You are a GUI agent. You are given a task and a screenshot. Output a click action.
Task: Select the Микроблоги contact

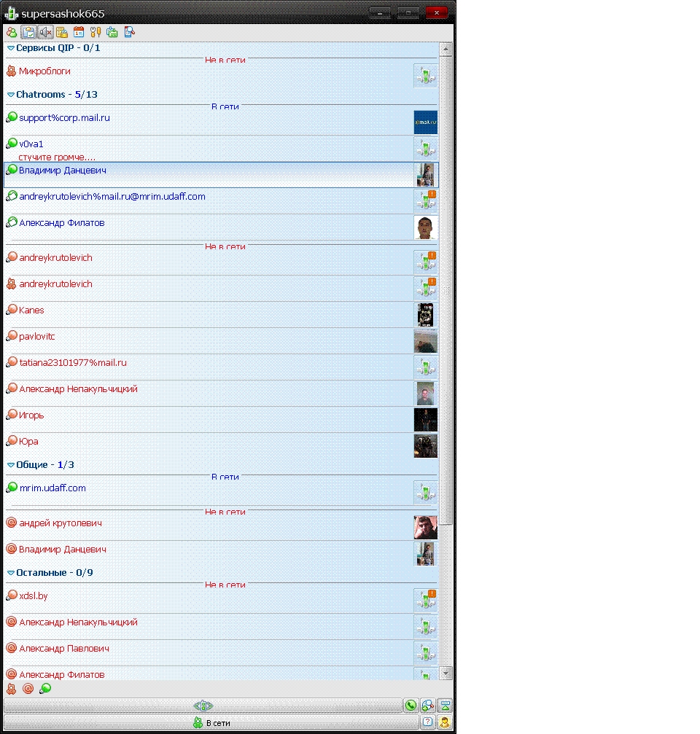221,75
